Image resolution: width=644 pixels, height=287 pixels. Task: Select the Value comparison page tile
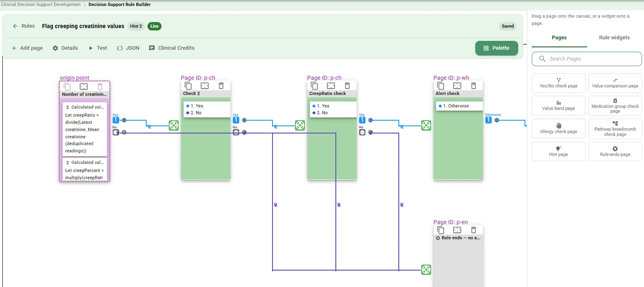(615, 83)
